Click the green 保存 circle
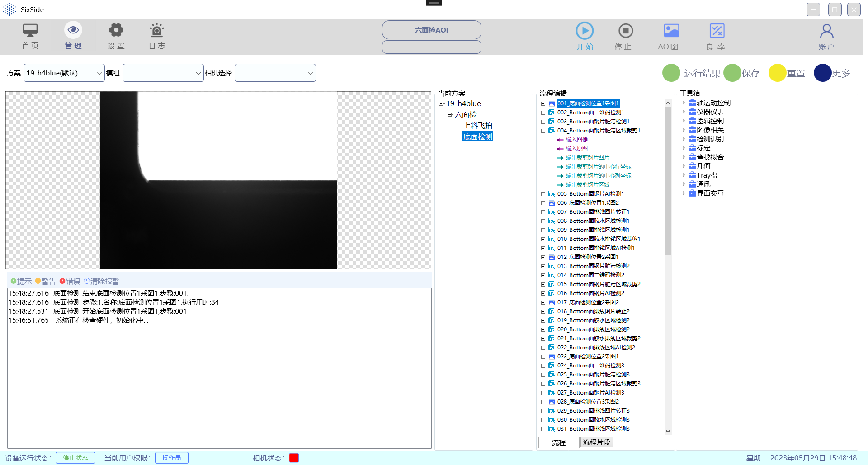Viewport: 868px width, 465px height. tap(732, 73)
